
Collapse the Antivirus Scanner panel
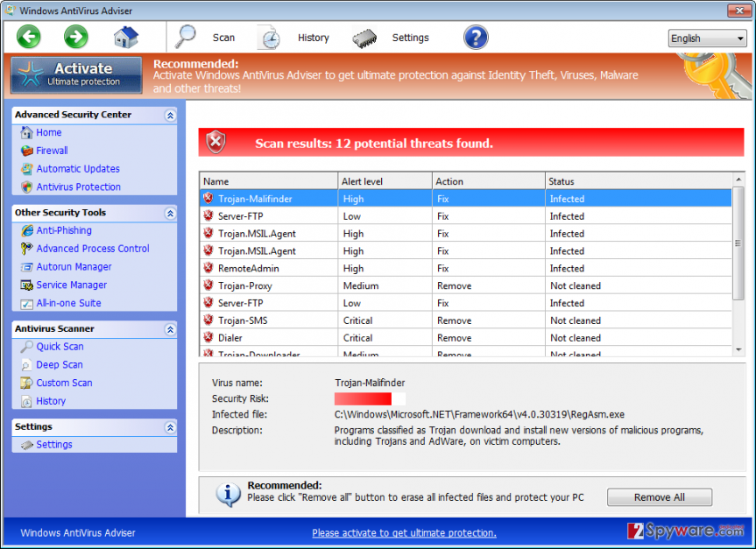tap(170, 329)
